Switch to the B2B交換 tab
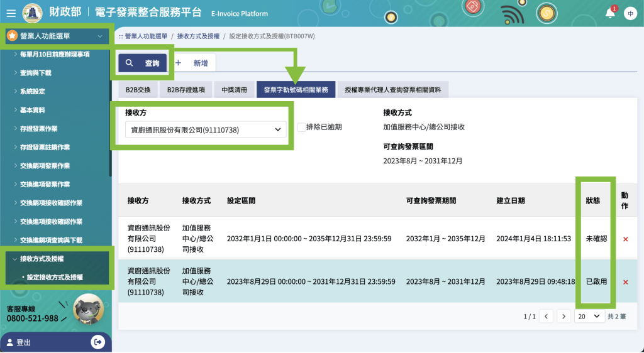Screen dimensions: 644x353 (138, 90)
